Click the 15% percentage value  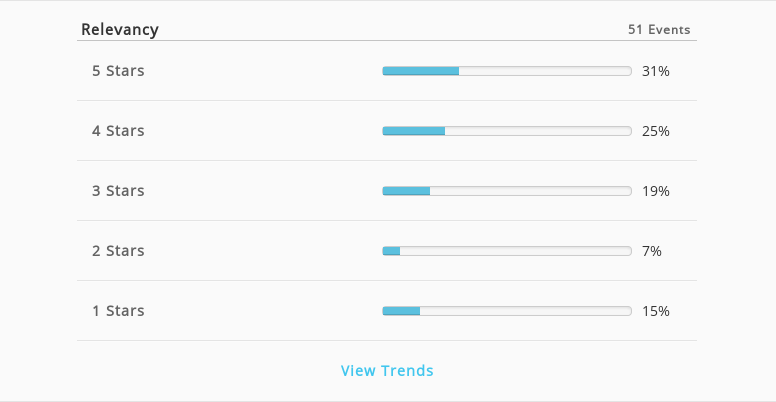point(656,311)
